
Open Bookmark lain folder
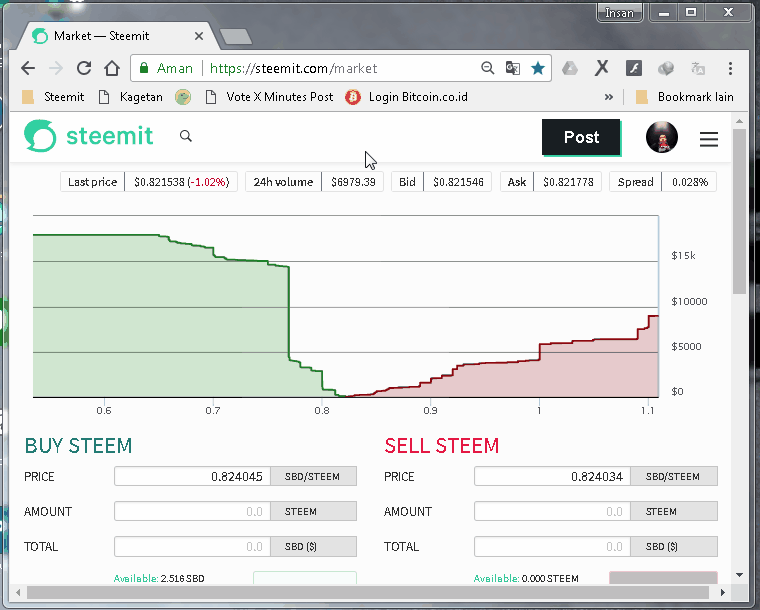(684, 97)
